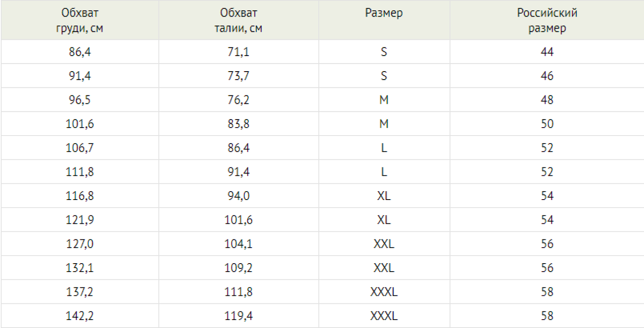Click Russian size 48 cell
This screenshot has width=644, height=328.
[547, 100]
